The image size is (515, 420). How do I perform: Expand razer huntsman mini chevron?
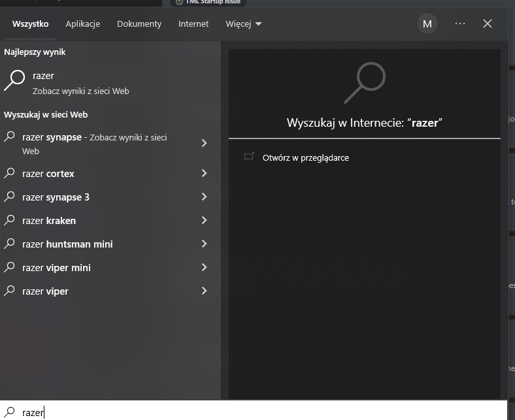point(204,244)
